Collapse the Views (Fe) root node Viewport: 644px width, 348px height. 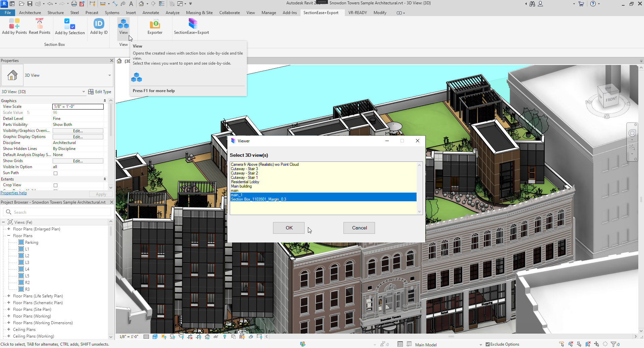[3, 222]
